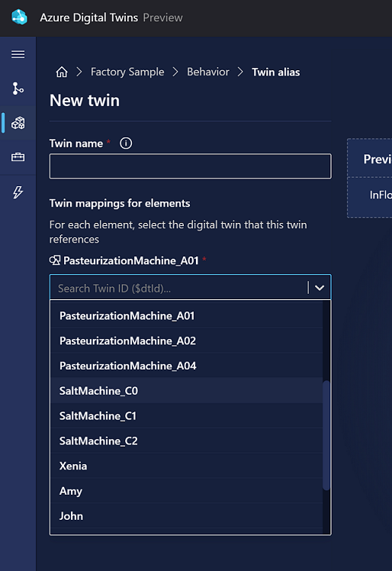Viewport: 392px width, 571px height.
Task: Click the dropdown list scrollbar thumb
Action: click(326, 435)
